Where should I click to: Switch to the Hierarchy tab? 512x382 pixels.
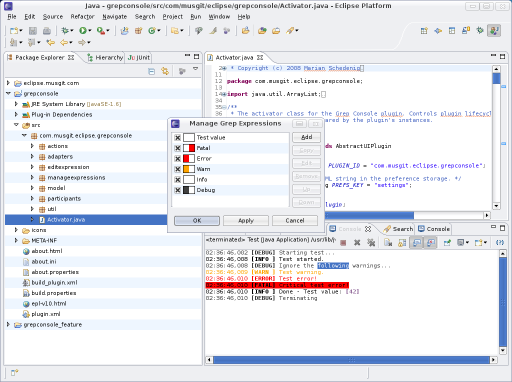coord(105,58)
